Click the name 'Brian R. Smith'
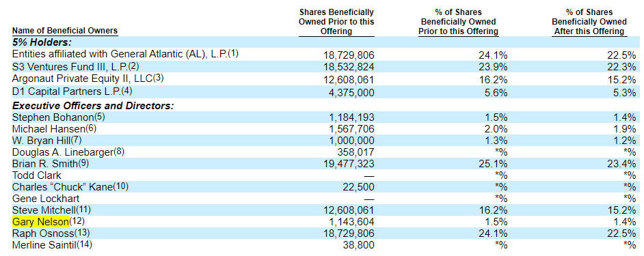 click(x=44, y=163)
